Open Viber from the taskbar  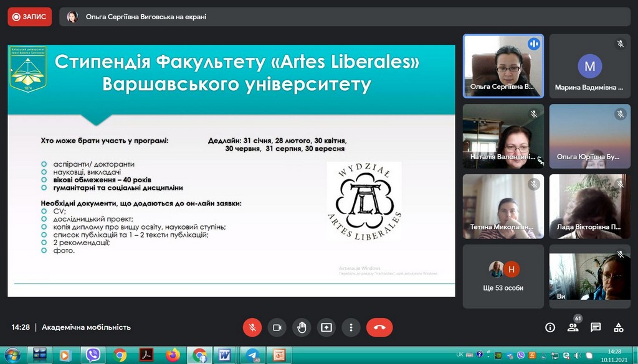coord(93,355)
